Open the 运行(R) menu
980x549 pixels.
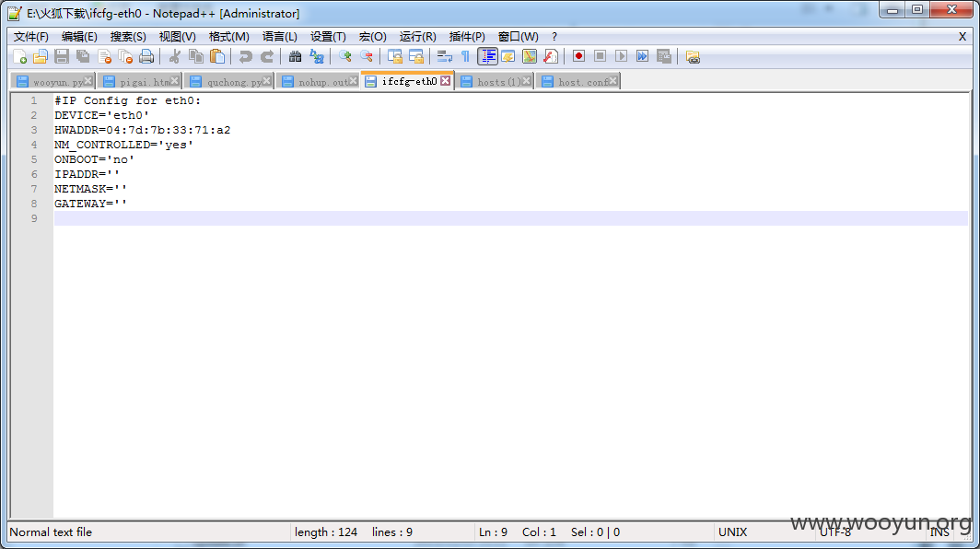(x=417, y=37)
